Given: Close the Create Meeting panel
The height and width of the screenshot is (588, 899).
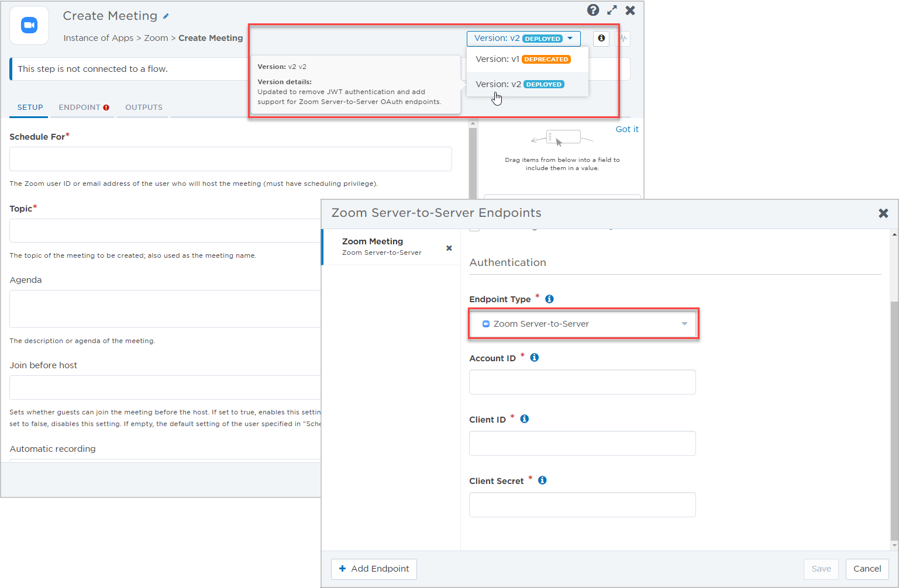Looking at the screenshot, I should point(631,10).
